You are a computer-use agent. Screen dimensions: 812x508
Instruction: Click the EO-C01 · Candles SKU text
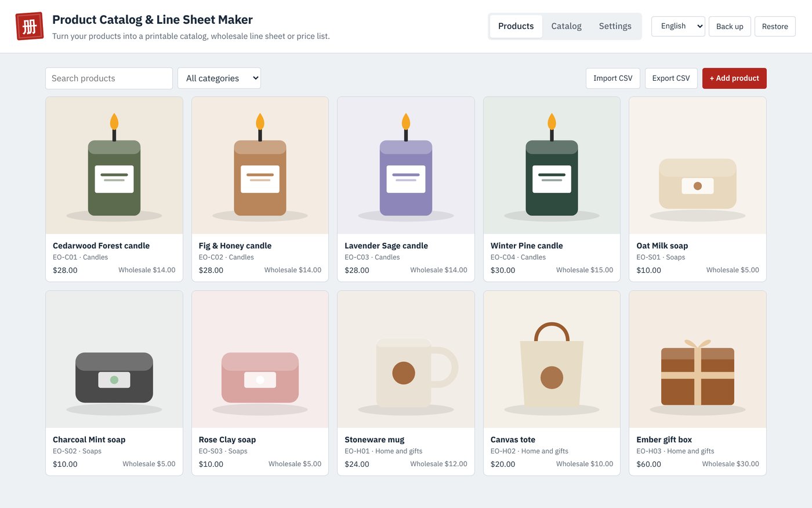point(80,257)
